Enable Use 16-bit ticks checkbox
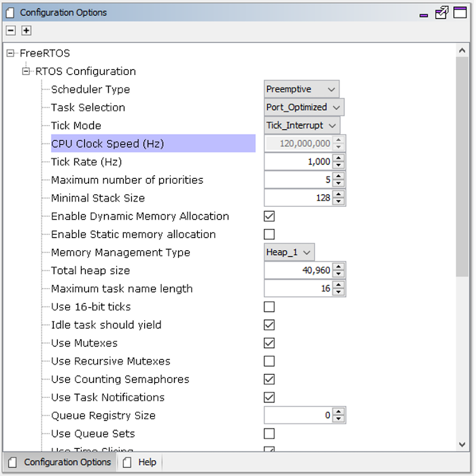Screen dimensions: 476x476 click(x=269, y=307)
